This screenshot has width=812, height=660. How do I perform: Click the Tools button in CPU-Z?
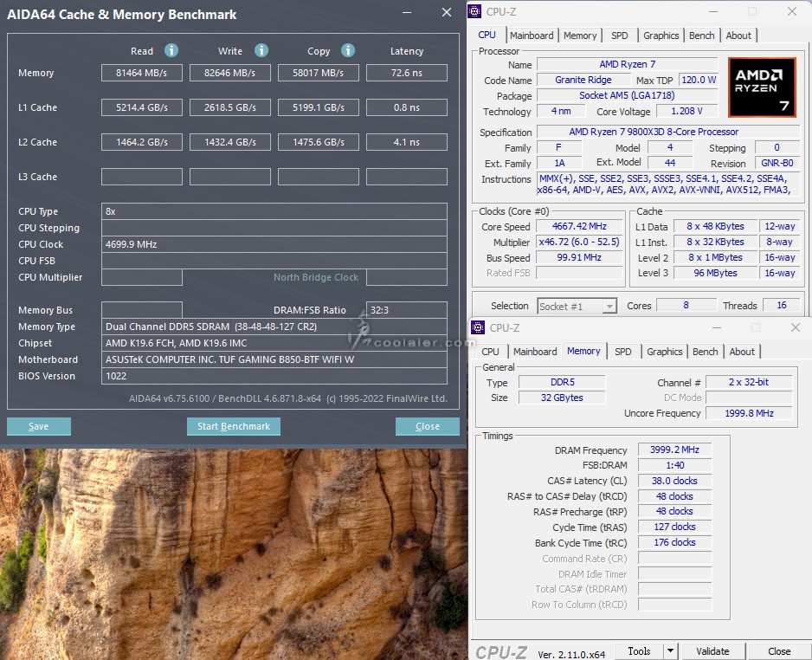tap(639, 650)
